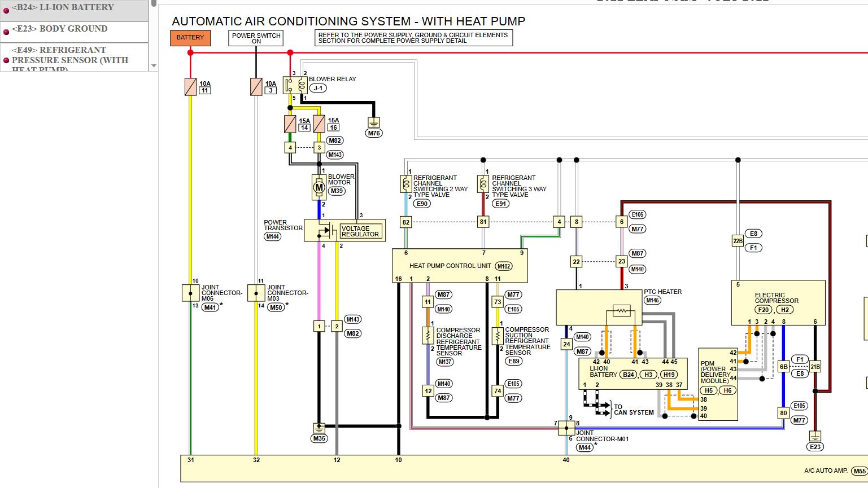Click the compressor suction temperature sensor resistor symbol
Screen dimensions: 868x488
pyautogui.click(x=498, y=335)
